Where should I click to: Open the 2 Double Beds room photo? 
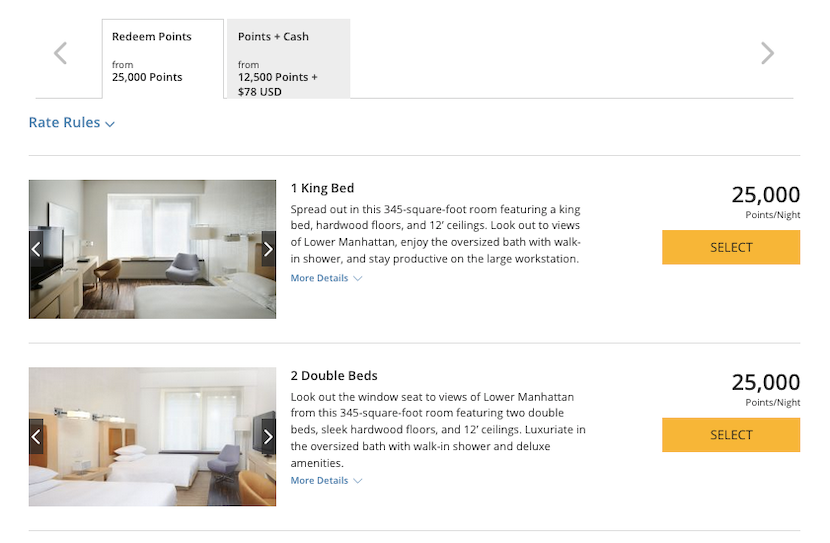pos(152,437)
